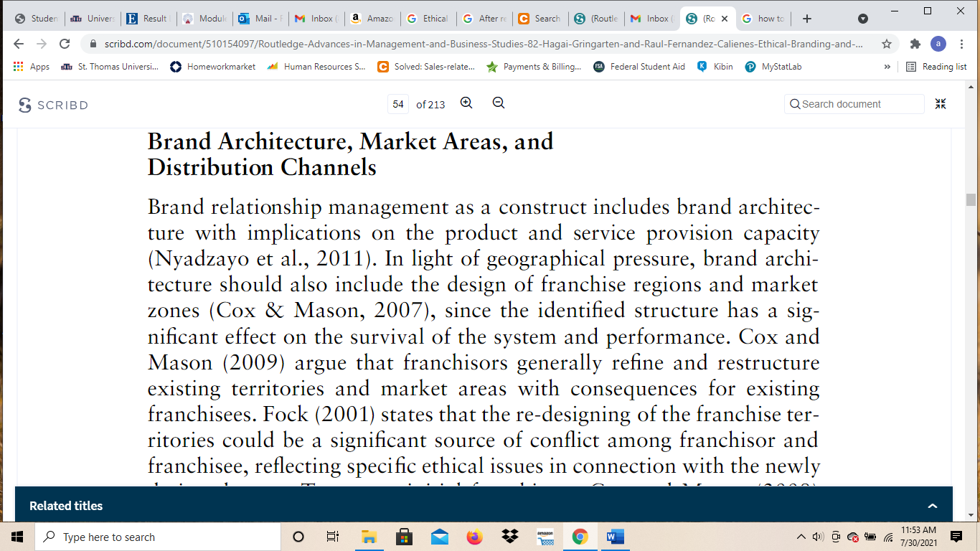
Task: Open the Homeworkmarket bookmark
Action: pyautogui.click(x=212, y=67)
